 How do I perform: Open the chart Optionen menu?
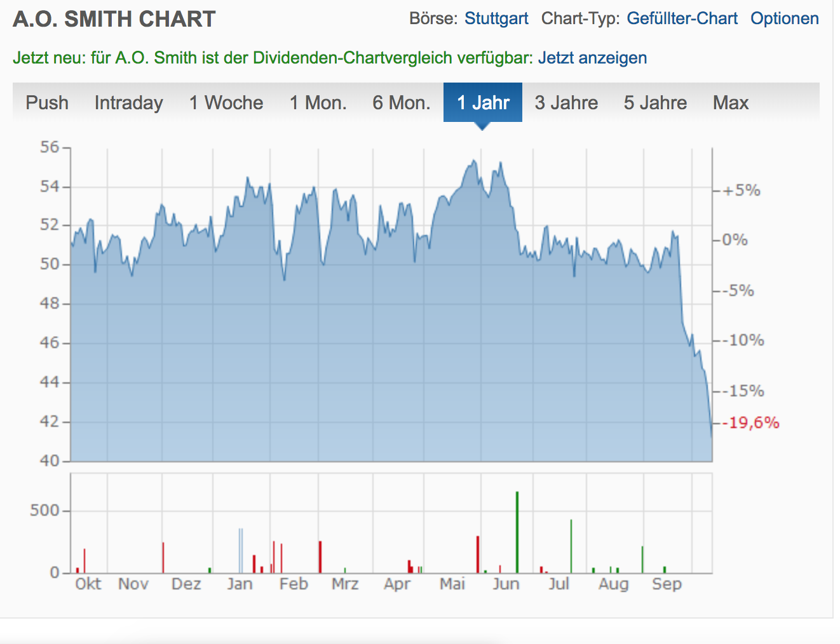click(784, 18)
